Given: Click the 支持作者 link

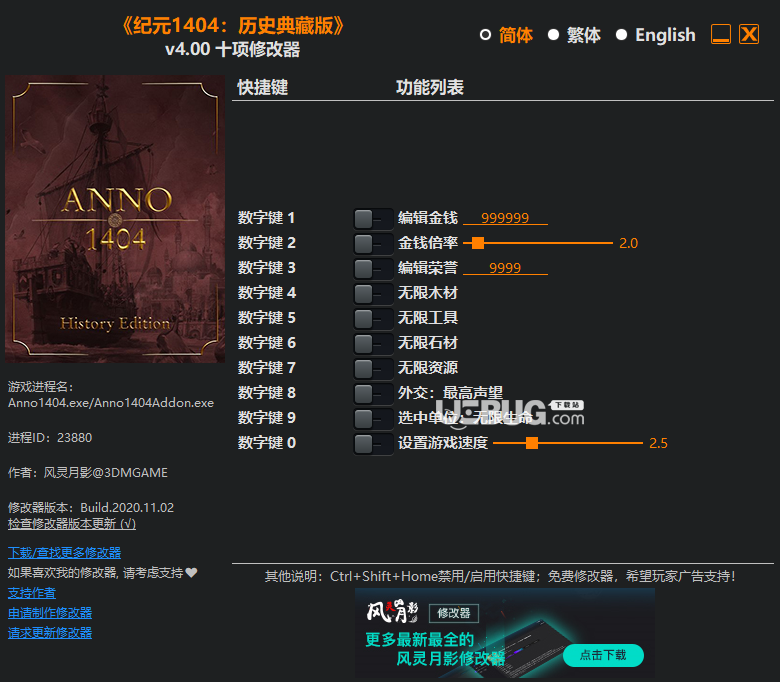Looking at the screenshot, I should (x=32, y=593).
